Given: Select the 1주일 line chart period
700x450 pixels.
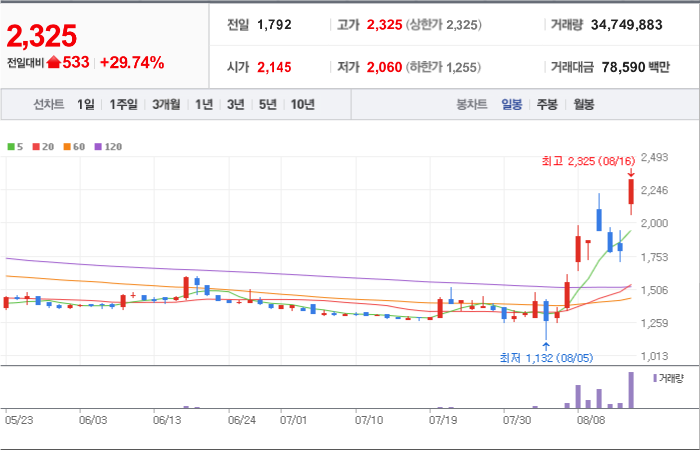Looking at the screenshot, I should [x=124, y=105].
